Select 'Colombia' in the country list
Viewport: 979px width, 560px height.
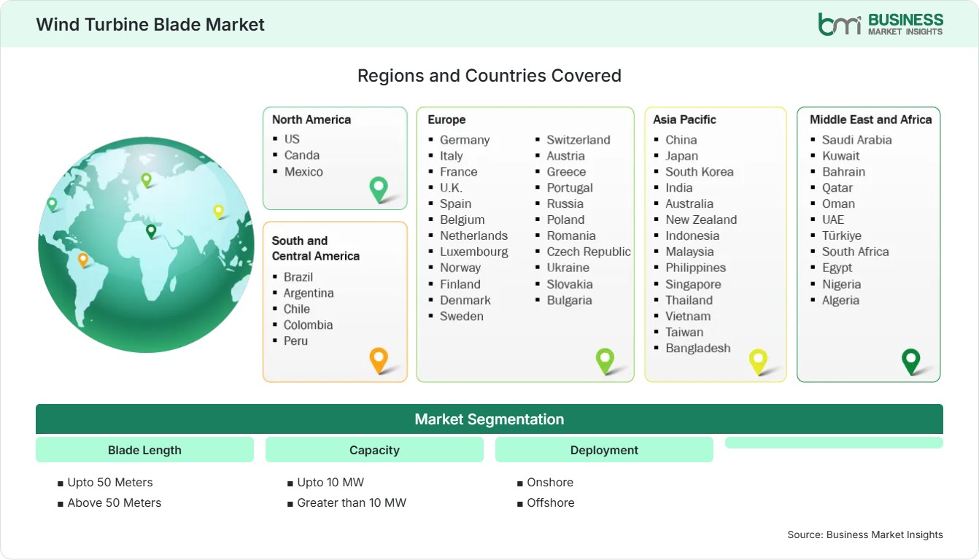point(309,325)
